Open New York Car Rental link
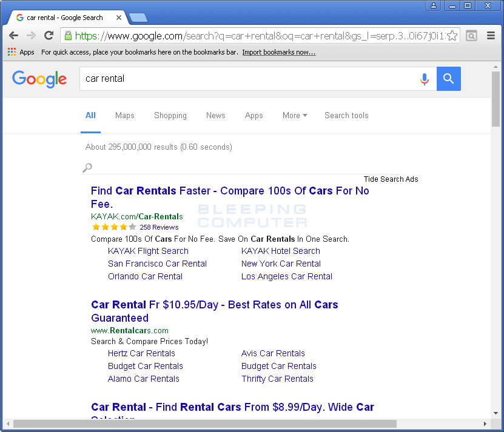 point(281,264)
